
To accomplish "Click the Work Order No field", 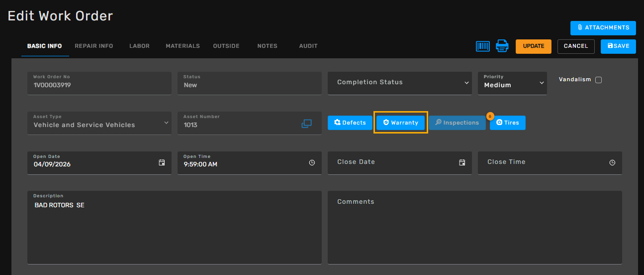I will click(x=99, y=83).
